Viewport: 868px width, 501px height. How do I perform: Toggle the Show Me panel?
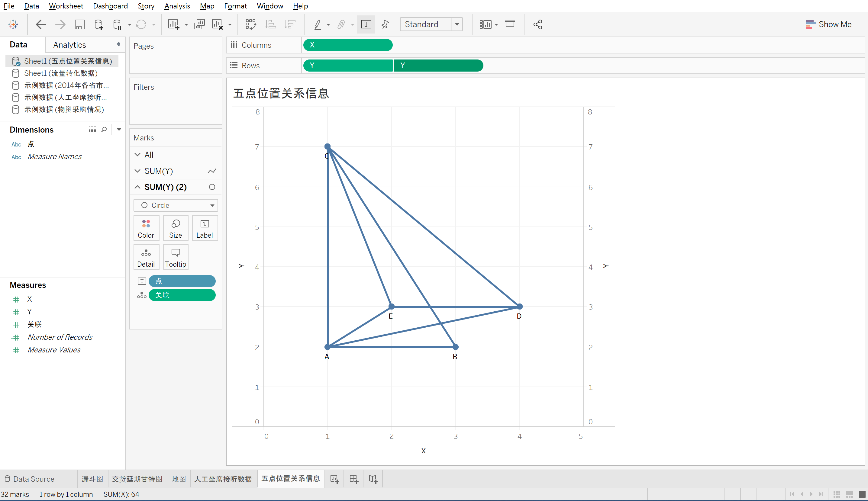click(828, 24)
